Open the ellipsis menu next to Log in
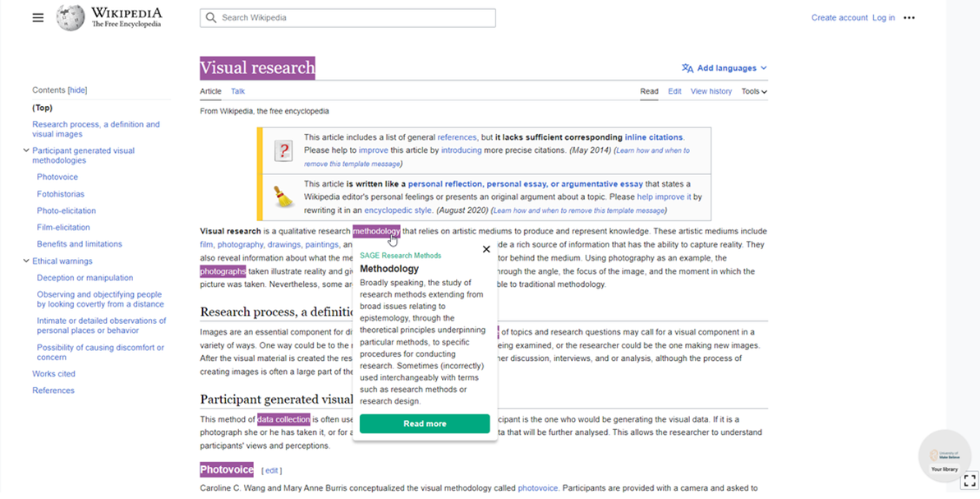The image size is (980, 499). (x=909, y=17)
